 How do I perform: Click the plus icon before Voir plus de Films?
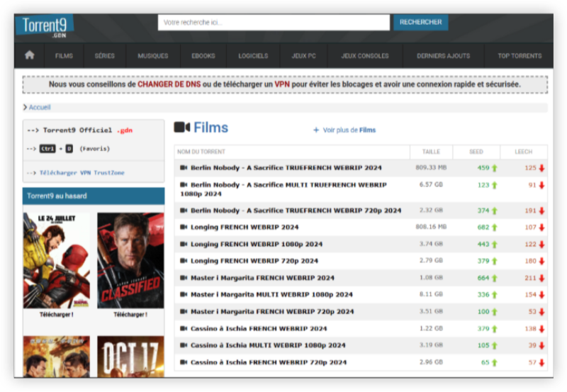coord(316,130)
